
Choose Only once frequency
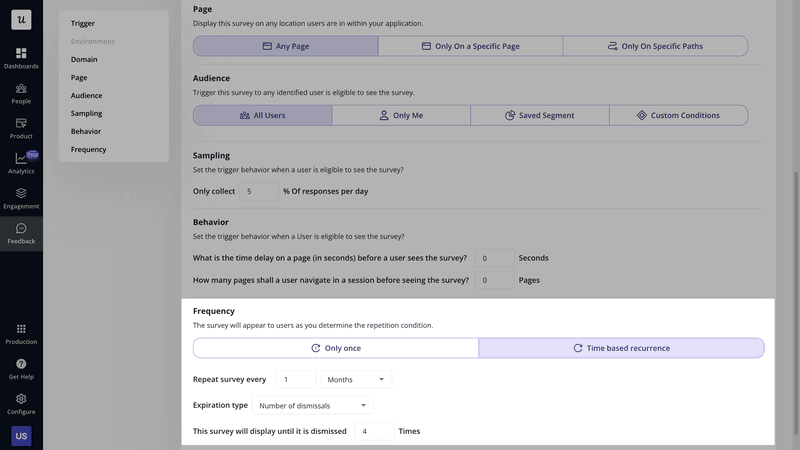pyautogui.click(x=336, y=348)
